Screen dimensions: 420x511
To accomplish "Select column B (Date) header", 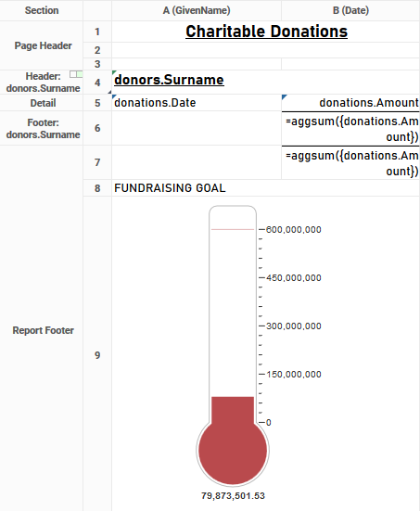I will click(350, 10).
